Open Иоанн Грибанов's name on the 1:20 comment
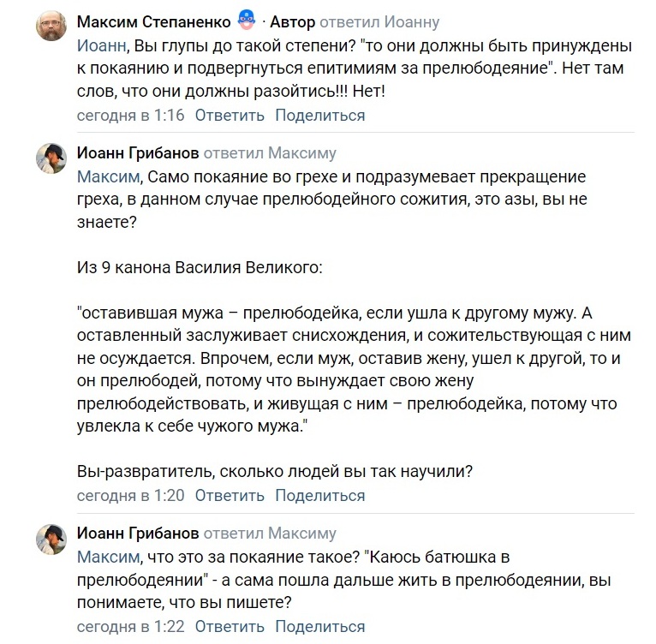 click(138, 153)
